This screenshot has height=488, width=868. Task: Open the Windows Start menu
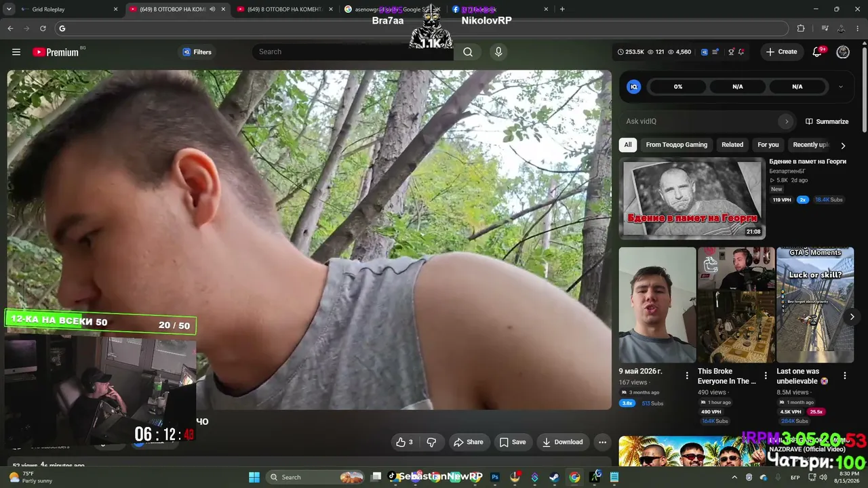254,477
